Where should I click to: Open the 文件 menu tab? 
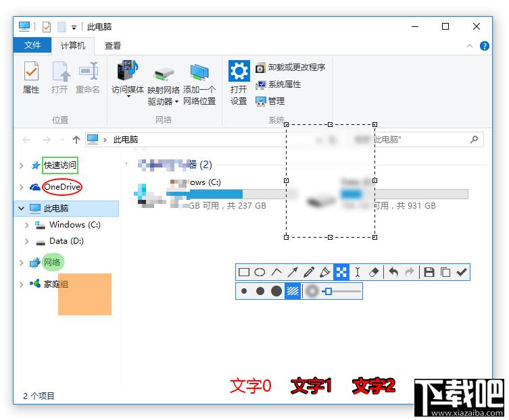click(x=32, y=45)
